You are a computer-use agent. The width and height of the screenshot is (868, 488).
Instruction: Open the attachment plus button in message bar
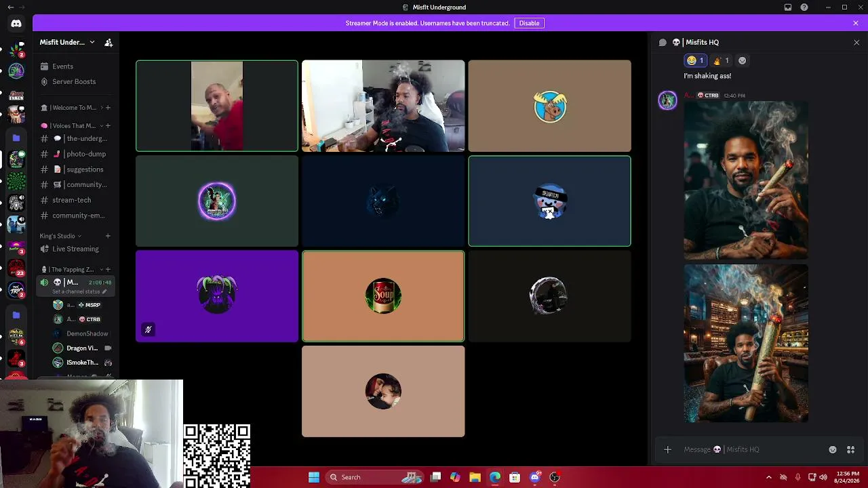point(667,449)
